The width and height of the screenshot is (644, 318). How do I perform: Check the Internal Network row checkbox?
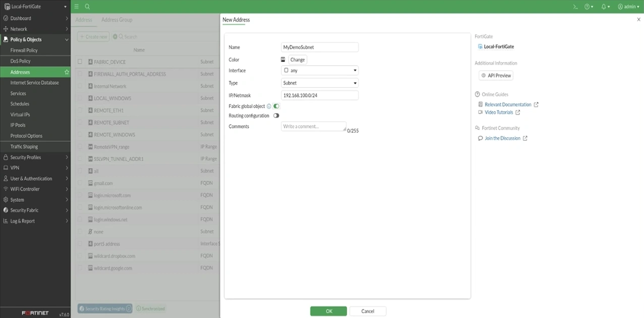tap(80, 86)
